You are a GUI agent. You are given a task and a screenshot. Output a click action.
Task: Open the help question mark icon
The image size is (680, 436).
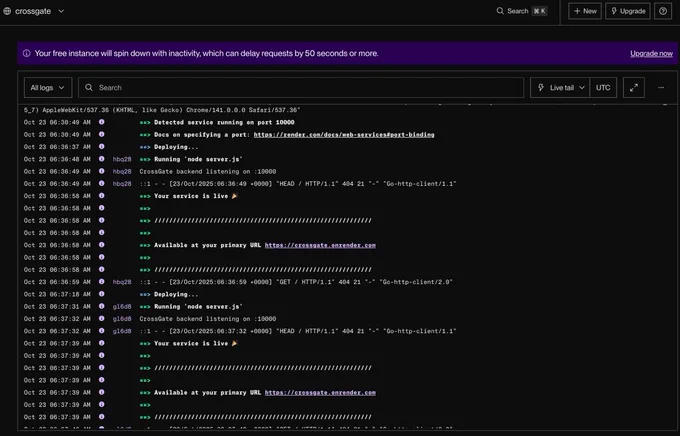(x=663, y=11)
